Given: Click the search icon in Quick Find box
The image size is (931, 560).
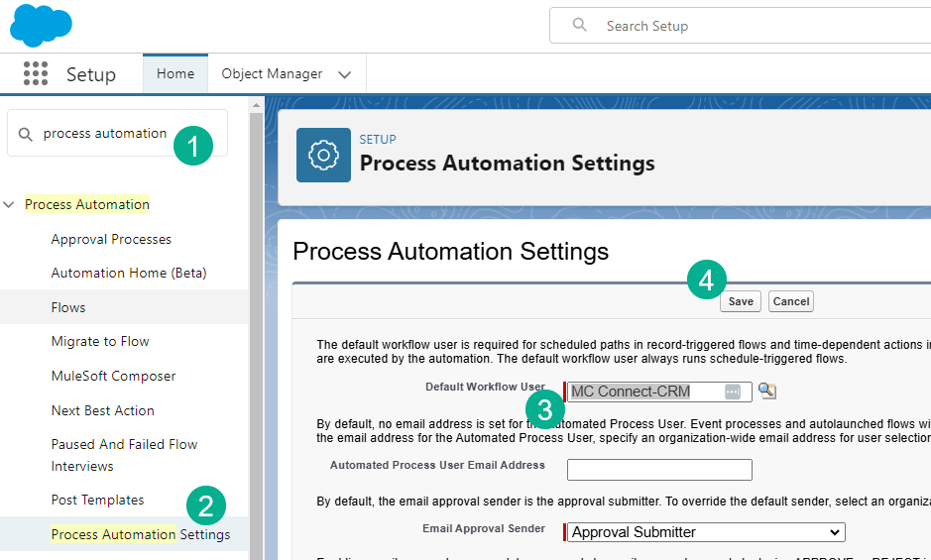Looking at the screenshot, I should [x=26, y=133].
